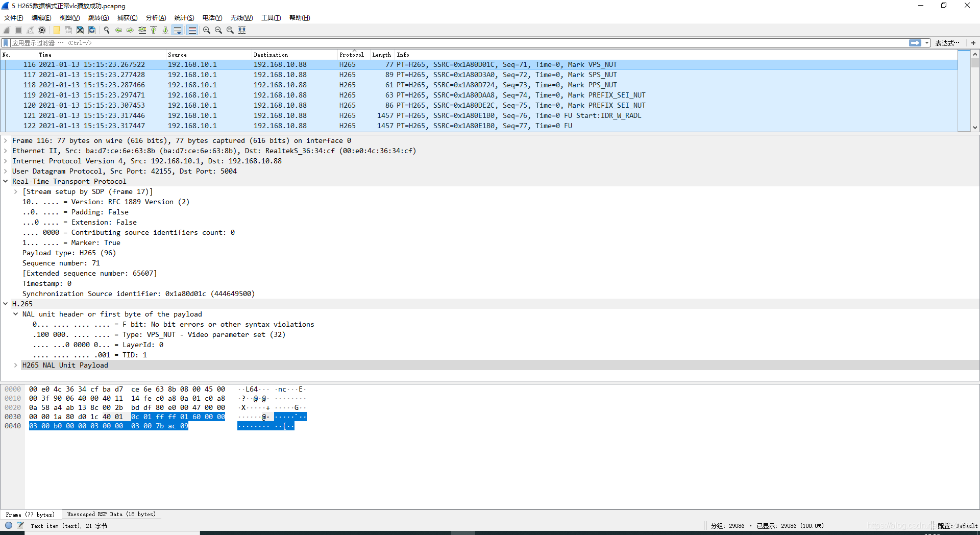Screen dimensions: 980x535
Task: Expand the Ethernet II section
Action: tap(6, 151)
